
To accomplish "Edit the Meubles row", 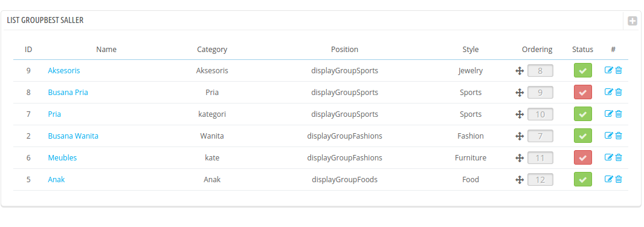I will tap(609, 157).
